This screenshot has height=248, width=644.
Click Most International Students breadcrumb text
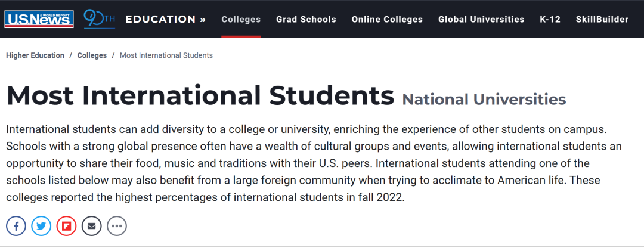click(166, 55)
